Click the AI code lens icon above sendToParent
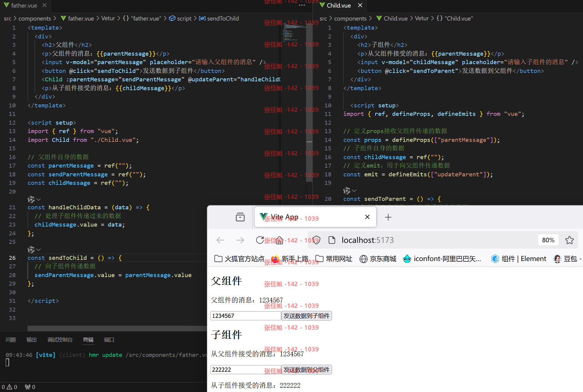The width and height of the screenshot is (583, 392). (347, 191)
